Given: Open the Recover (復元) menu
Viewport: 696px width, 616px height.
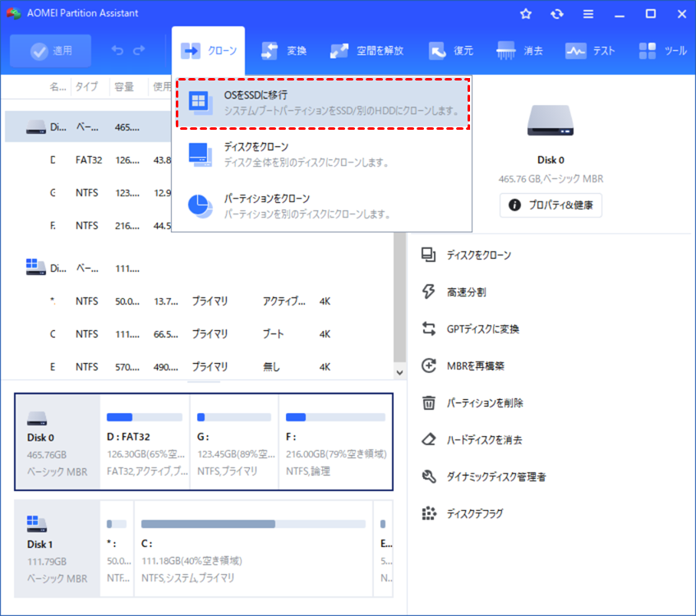Looking at the screenshot, I should (x=451, y=51).
